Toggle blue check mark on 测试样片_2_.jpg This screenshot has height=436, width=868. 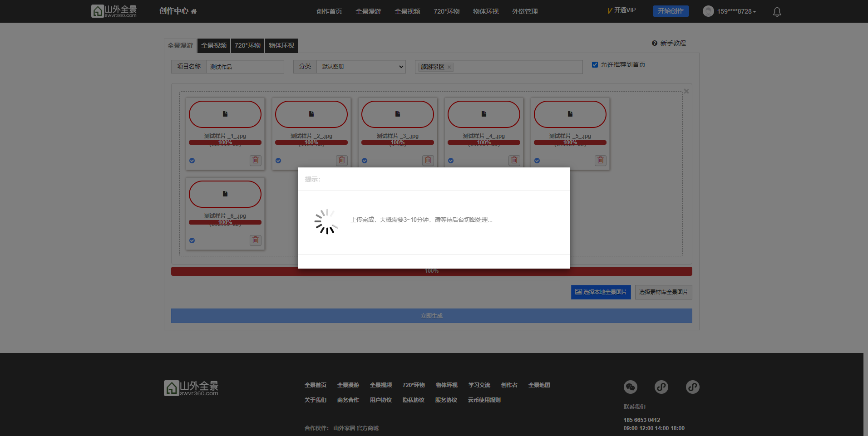pos(278,161)
